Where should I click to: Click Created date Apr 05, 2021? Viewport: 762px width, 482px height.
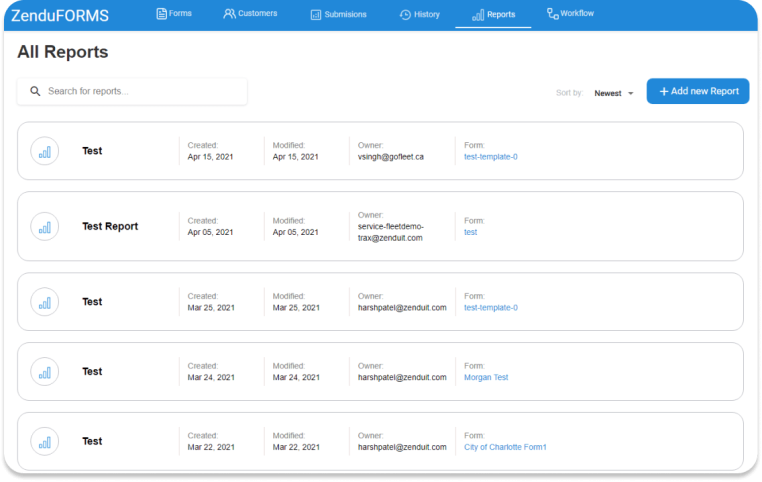coord(210,232)
